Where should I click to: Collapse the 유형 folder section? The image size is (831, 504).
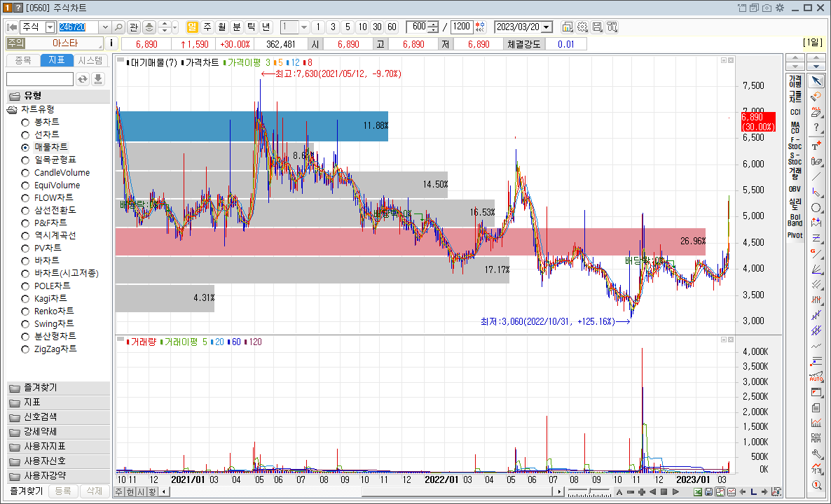tap(58, 96)
